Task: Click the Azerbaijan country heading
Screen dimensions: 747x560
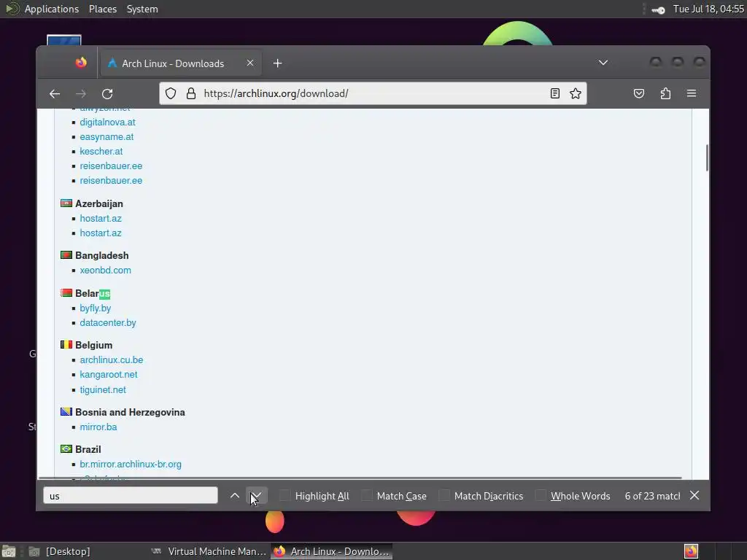Action: click(x=99, y=204)
